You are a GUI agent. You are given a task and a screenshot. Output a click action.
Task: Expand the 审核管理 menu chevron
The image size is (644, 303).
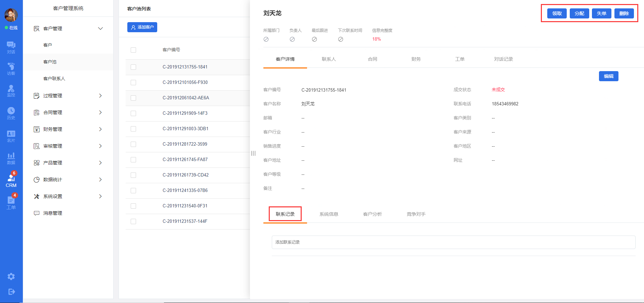click(x=100, y=146)
